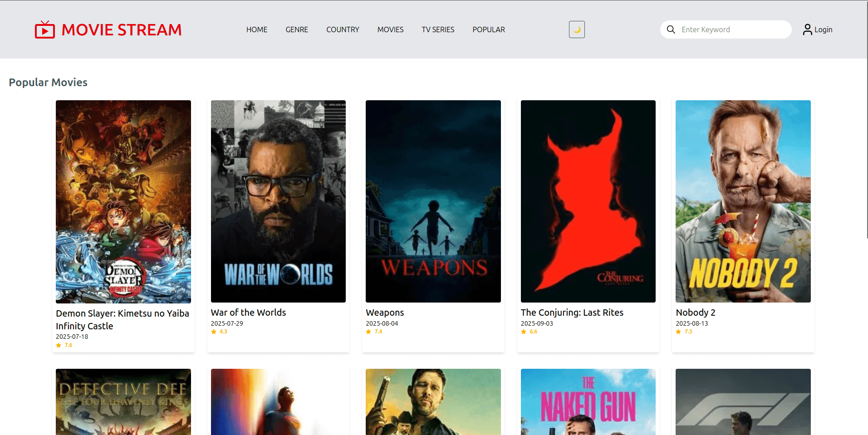Open the Popular page
The width and height of the screenshot is (868, 435).
489,29
